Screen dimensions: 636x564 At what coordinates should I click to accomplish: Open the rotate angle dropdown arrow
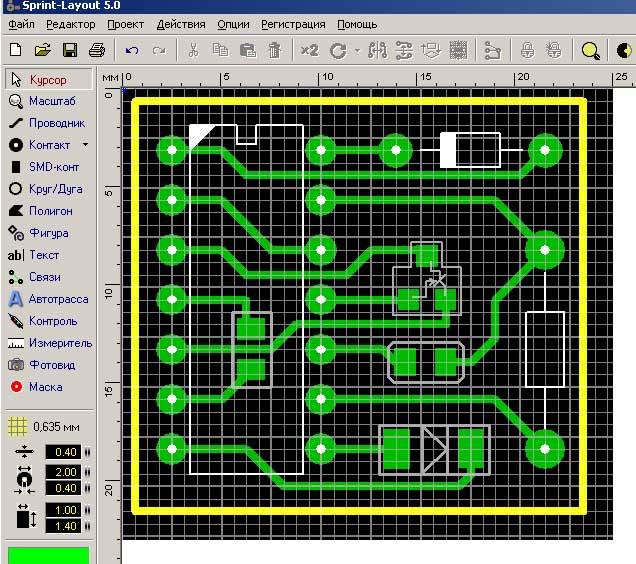tap(356, 50)
